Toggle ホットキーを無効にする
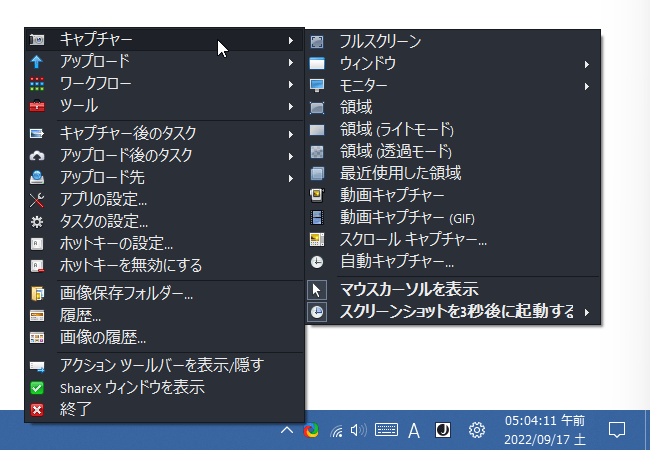This screenshot has width=650, height=450. coord(165,266)
